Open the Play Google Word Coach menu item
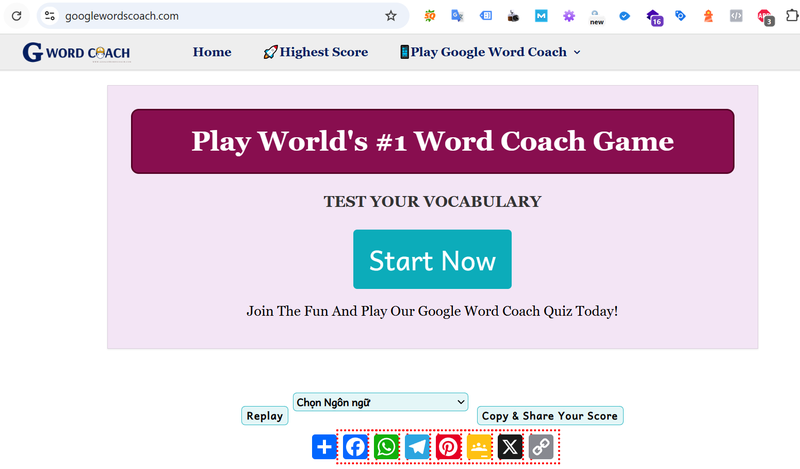 click(483, 52)
